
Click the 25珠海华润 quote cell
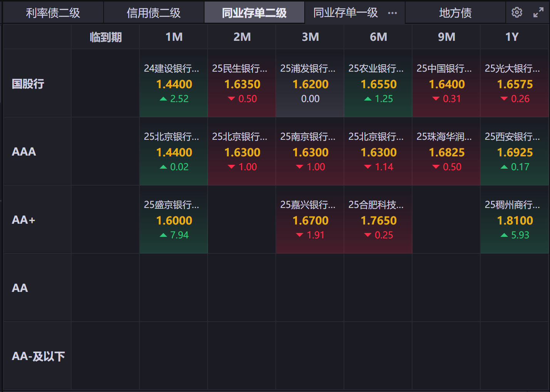pyautogui.click(x=446, y=151)
